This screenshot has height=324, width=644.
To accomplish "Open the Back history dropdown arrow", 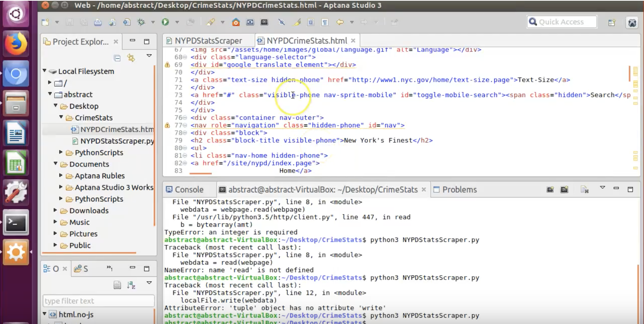I will tap(352, 22).
